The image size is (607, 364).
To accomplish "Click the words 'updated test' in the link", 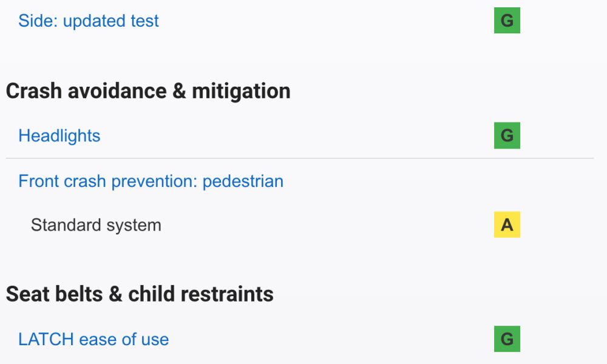I will (110, 21).
